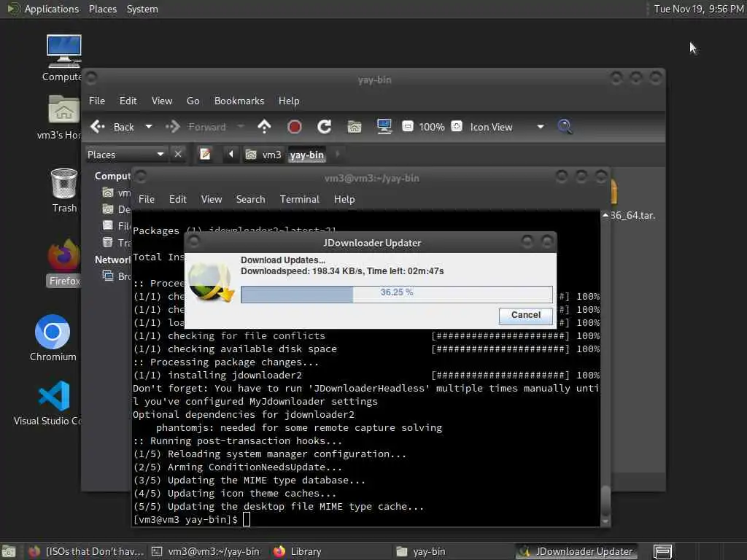Open File menu in terminal window

(146, 200)
